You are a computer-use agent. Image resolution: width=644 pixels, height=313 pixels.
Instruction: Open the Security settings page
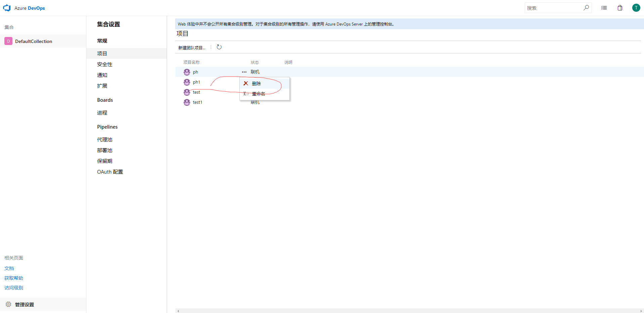pyautogui.click(x=105, y=64)
